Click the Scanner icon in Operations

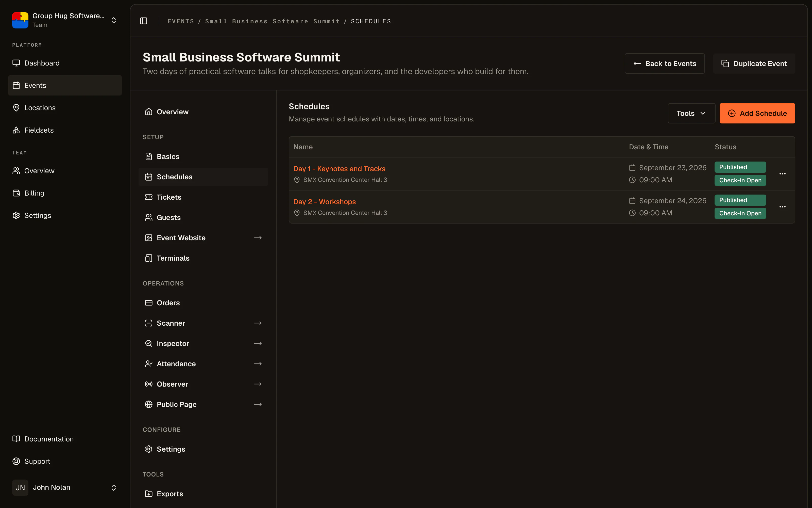click(149, 323)
